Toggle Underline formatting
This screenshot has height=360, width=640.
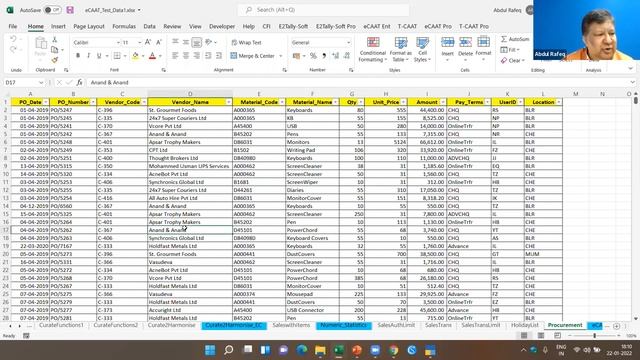[x=99, y=56]
